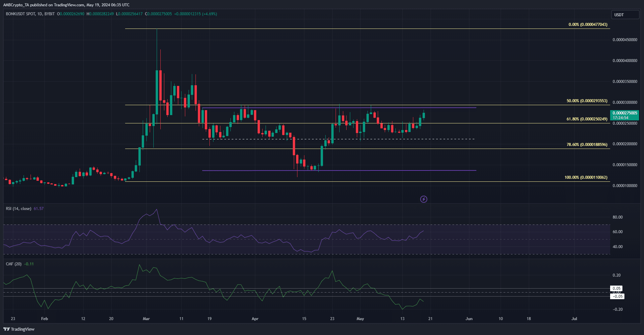Click the high price value H0.0000282249

tap(100, 14)
